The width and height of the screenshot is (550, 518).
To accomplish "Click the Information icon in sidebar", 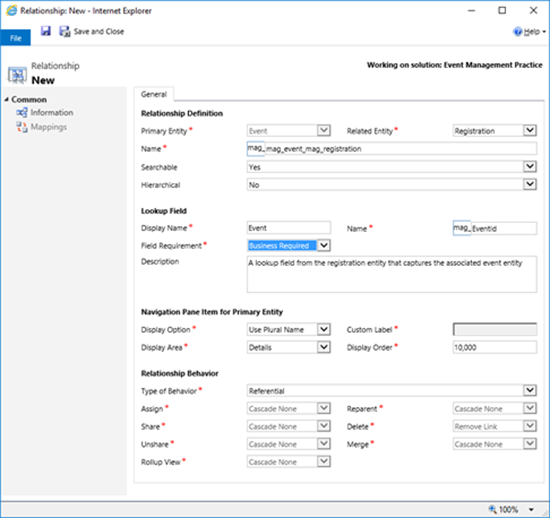I will 21,113.
